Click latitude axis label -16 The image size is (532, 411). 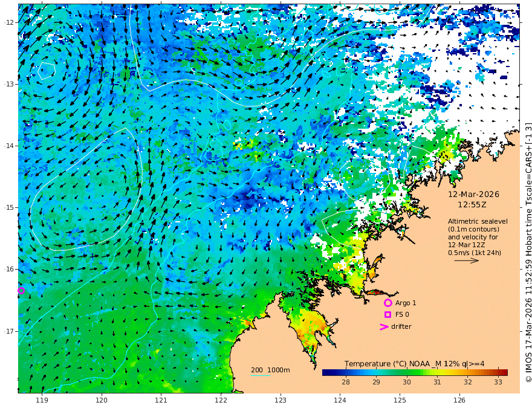9,269
